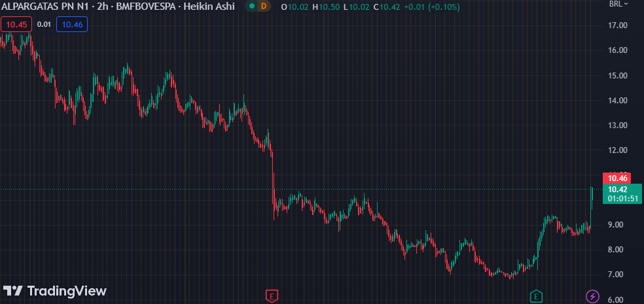The image size is (644, 304).
Task: Click the TradingView logo link
Action: click(x=54, y=291)
